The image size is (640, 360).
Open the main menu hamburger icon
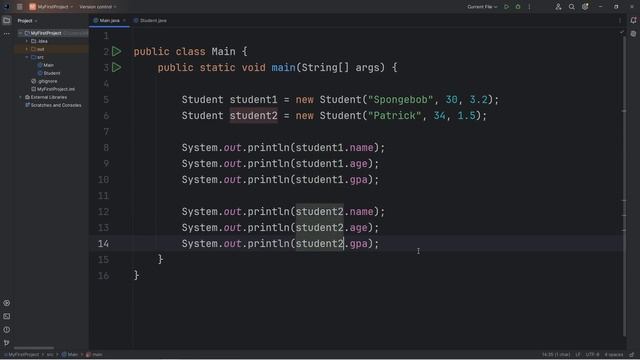[20, 7]
